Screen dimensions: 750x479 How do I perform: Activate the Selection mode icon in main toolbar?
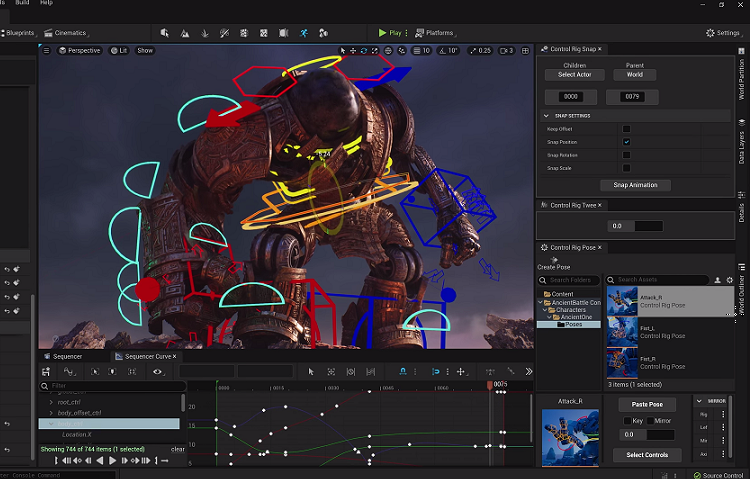click(165, 33)
